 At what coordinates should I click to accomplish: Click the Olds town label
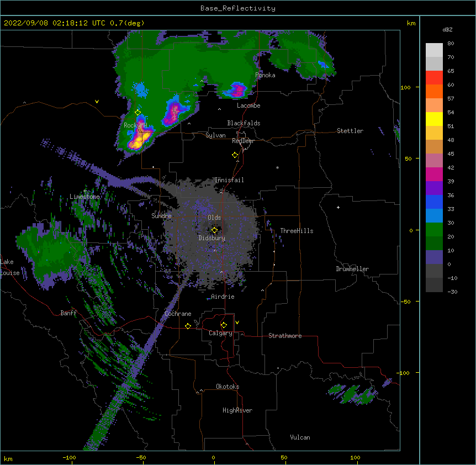tap(214, 218)
